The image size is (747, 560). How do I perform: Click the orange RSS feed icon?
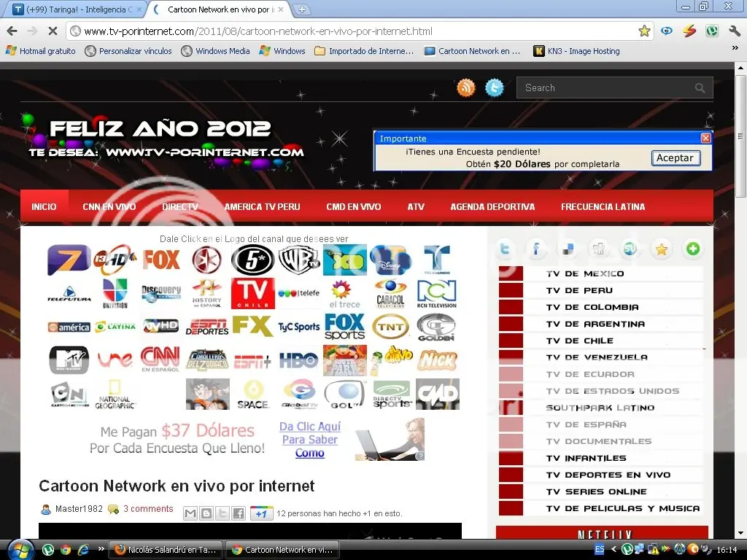click(466, 87)
